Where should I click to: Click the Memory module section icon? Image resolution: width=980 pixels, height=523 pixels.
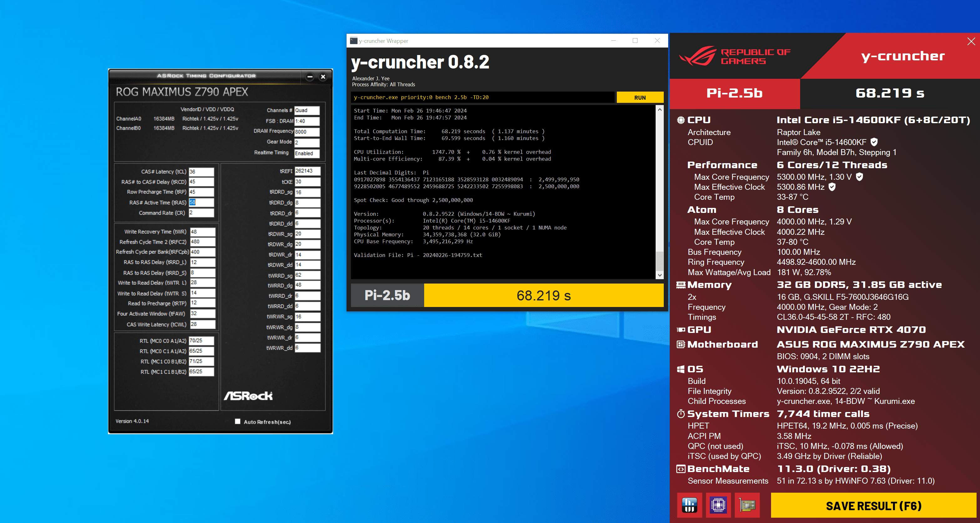click(x=681, y=285)
